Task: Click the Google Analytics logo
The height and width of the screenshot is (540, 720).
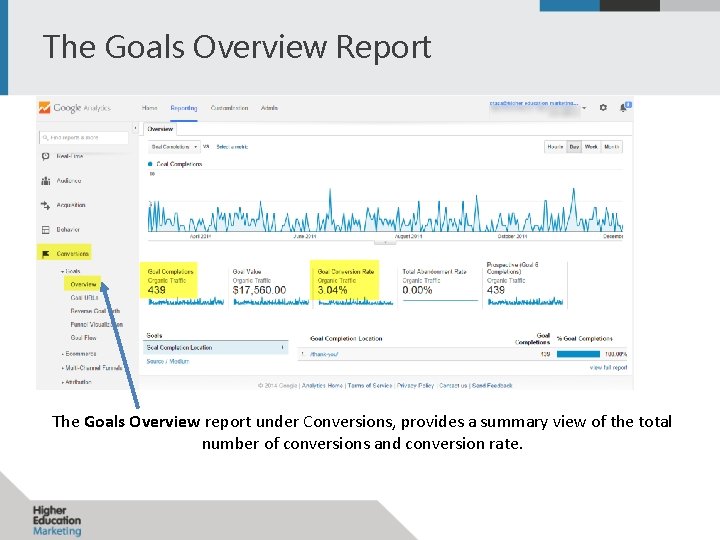Action: (x=74, y=108)
